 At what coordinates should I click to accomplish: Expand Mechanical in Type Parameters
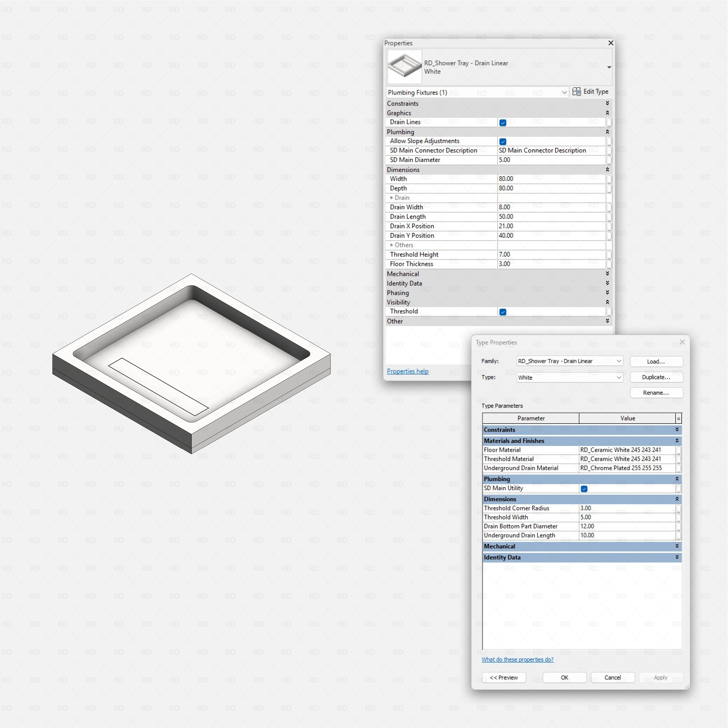click(x=677, y=546)
